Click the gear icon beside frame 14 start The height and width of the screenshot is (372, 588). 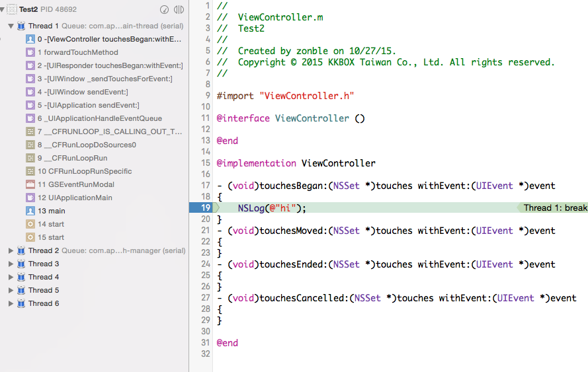coord(30,224)
